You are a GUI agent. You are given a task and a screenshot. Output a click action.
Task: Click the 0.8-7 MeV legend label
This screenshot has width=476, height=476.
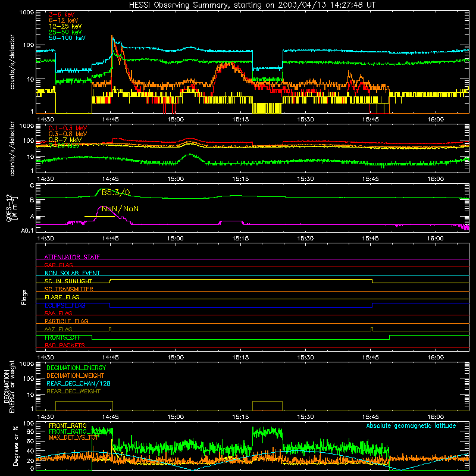(65, 140)
